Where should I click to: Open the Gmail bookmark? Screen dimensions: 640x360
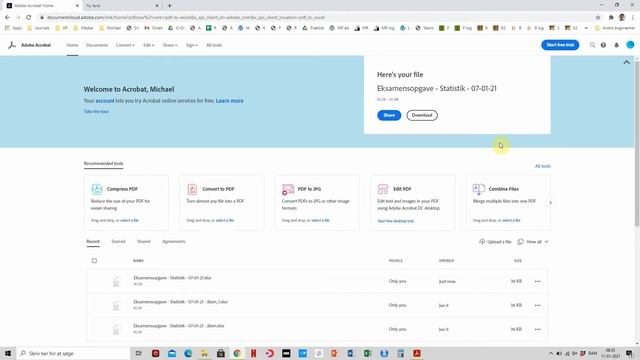[x=153, y=28]
